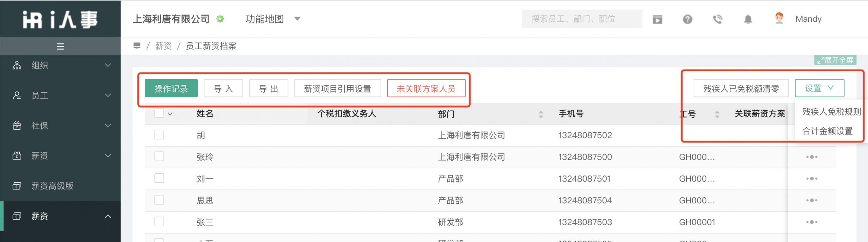Select 合计金额设置 menu entry
This screenshot has width=868, height=242.
point(827,131)
